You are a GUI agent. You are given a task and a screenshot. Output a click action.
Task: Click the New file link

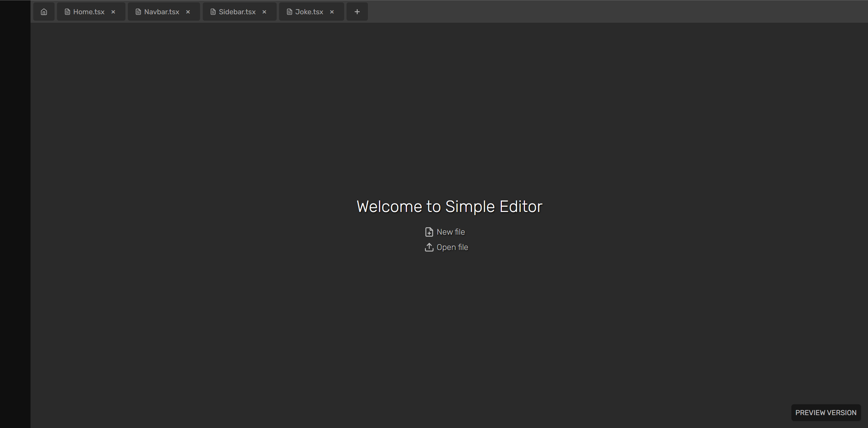coord(451,232)
